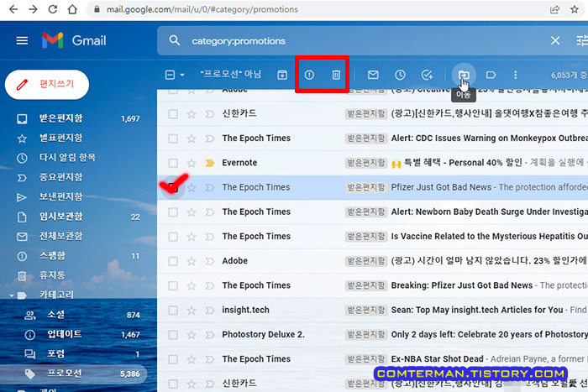The image size is (588, 392).
Task: Star the Photostory Deluxe 2. email
Action: (x=192, y=335)
